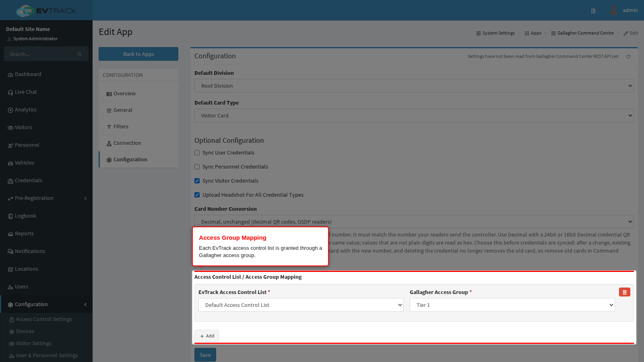Viewport: 644px width, 362px height.
Task: Open the Default Division dropdown
Action: coord(414,86)
